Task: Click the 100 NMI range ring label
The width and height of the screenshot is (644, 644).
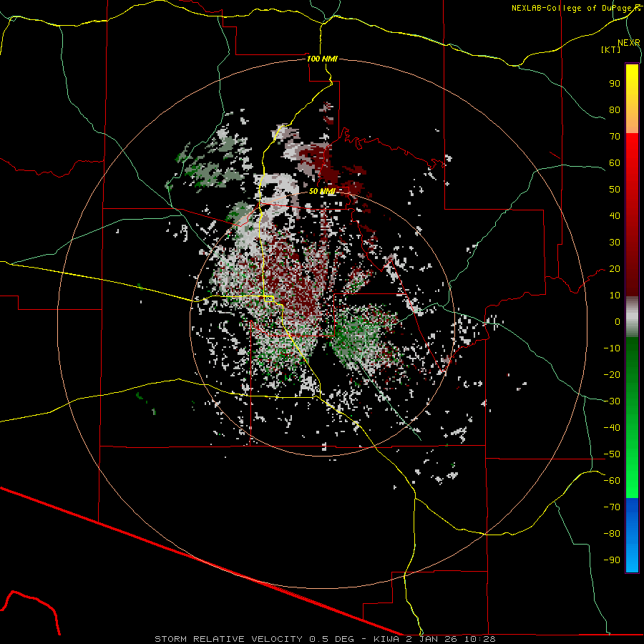Action: point(322,59)
